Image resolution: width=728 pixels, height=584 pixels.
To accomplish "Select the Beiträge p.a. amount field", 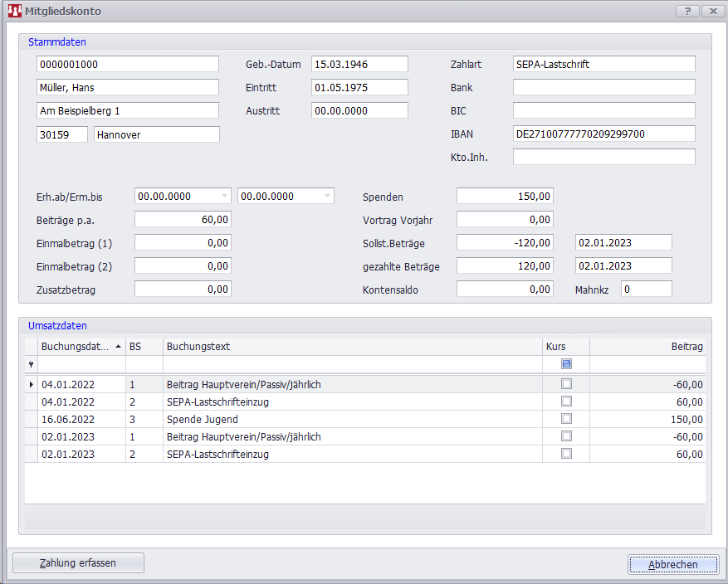I will [183, 220].
